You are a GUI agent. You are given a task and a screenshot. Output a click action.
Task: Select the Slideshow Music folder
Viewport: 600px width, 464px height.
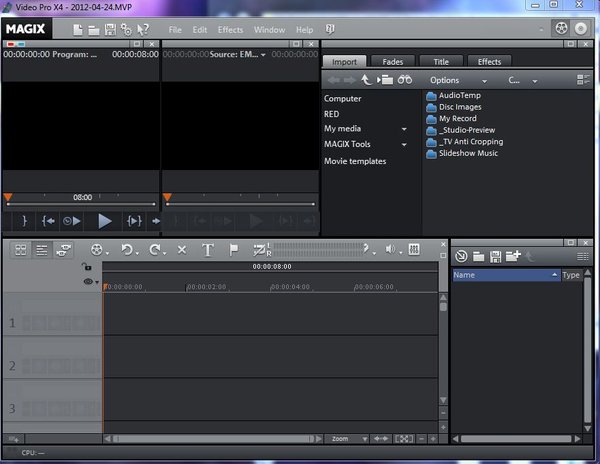468,153
